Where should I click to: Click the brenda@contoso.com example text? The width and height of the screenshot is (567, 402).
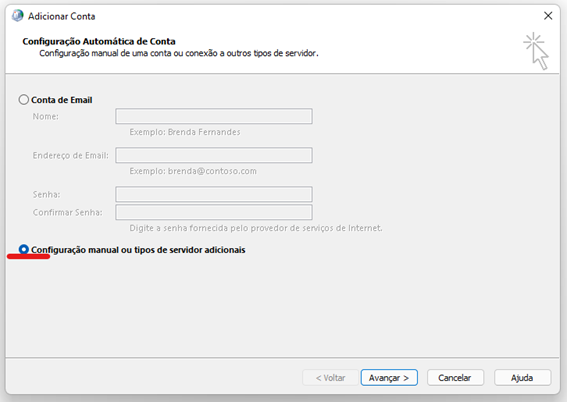tap(212, 171)
